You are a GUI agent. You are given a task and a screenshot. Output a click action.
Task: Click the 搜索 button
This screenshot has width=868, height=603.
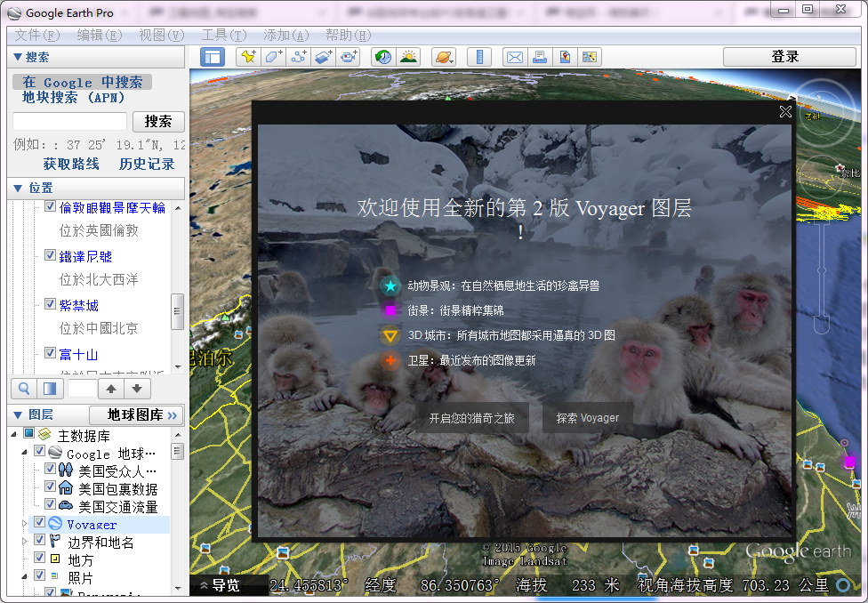pos(158,121)
